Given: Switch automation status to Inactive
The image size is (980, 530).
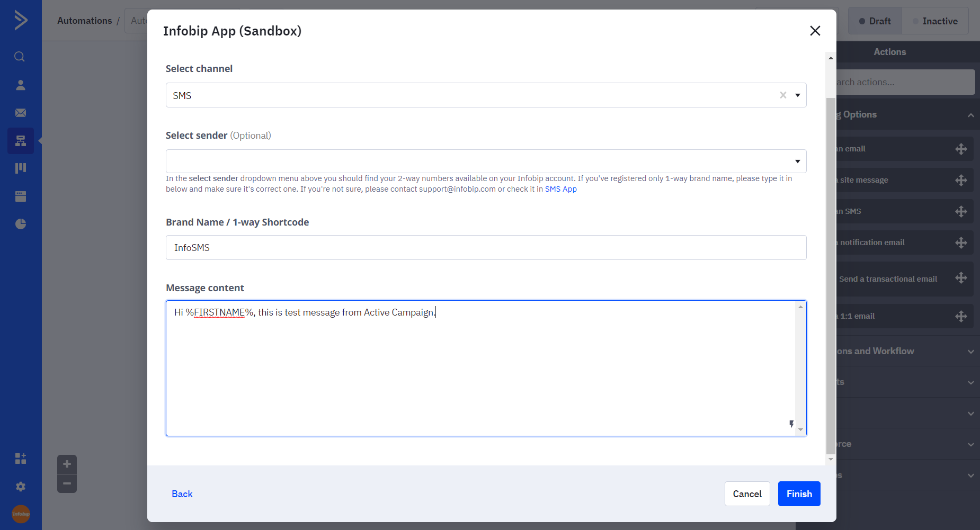Looking at the screenshot, I should [935, 21].
